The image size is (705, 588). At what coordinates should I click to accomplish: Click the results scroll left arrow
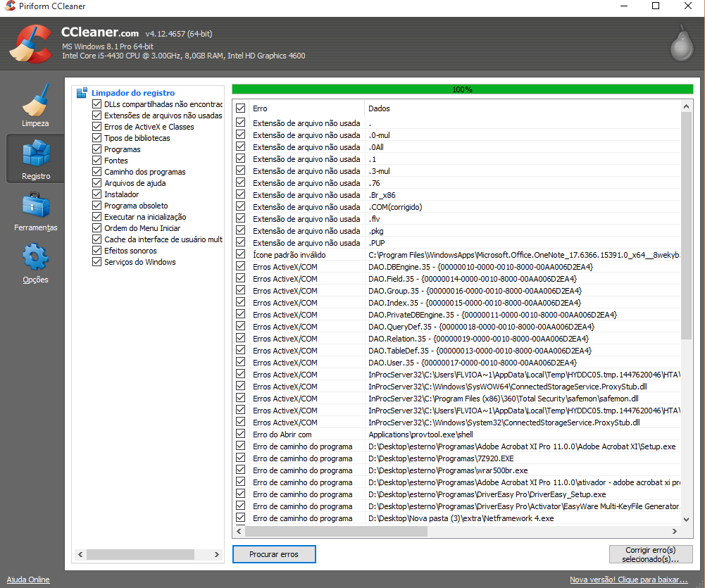(239, 532)
